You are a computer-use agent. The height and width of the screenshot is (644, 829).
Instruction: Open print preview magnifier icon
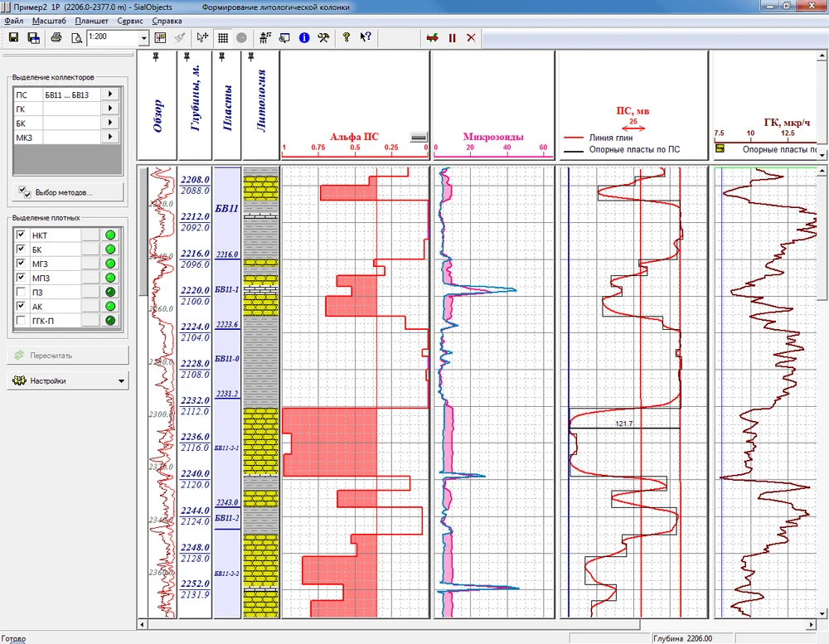[x=76, y=37]
